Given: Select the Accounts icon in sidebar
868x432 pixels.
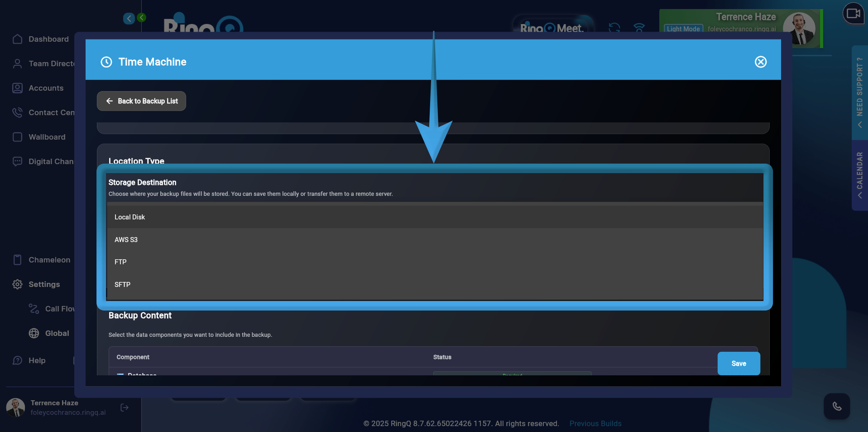Looking at the screenshot, I should click(x=18, y=88).
